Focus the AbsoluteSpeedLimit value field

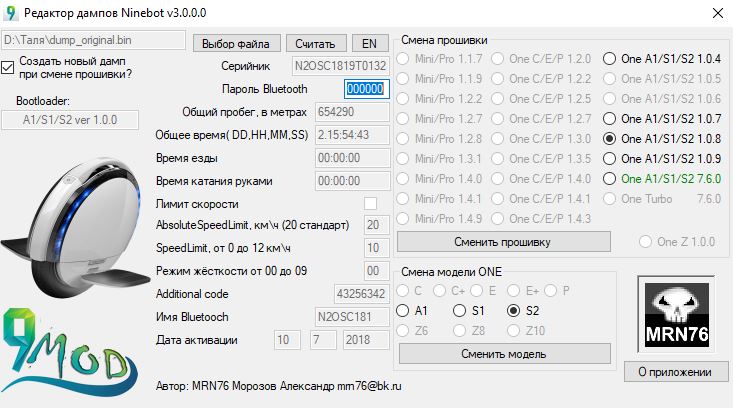tap(371, 226)
